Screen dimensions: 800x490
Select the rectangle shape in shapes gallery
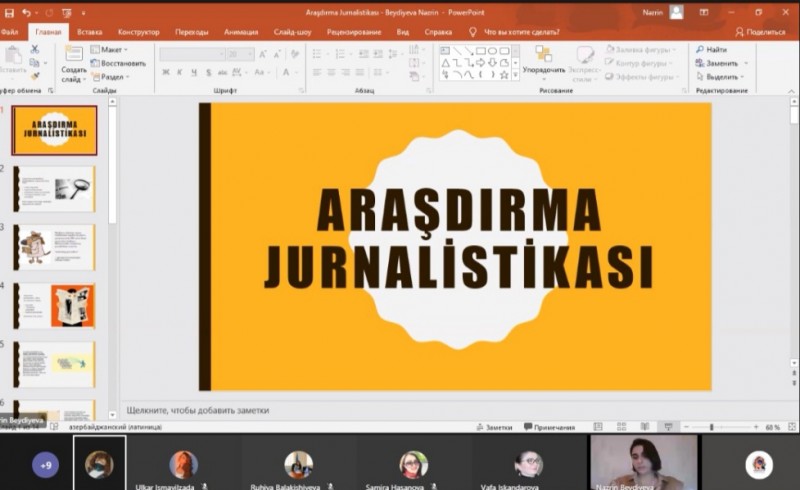point(481,51)
